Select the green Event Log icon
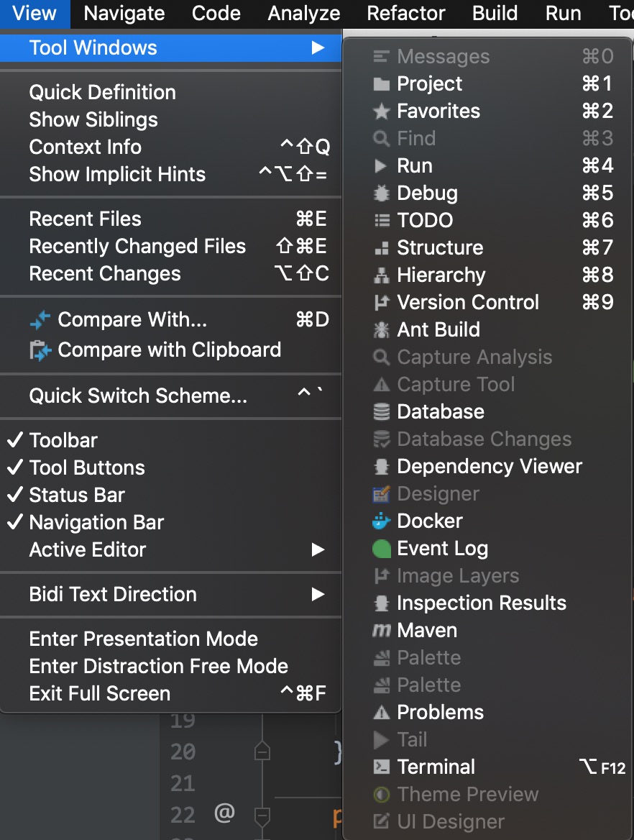634x840 pixels. pos(381,549)
